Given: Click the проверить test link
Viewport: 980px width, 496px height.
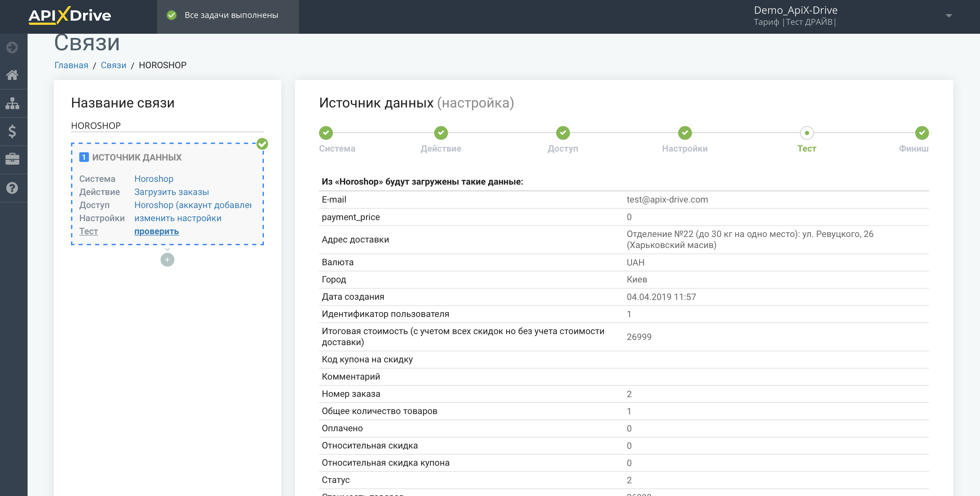Looking at the screenshot, I should click(x=156, y=231).
